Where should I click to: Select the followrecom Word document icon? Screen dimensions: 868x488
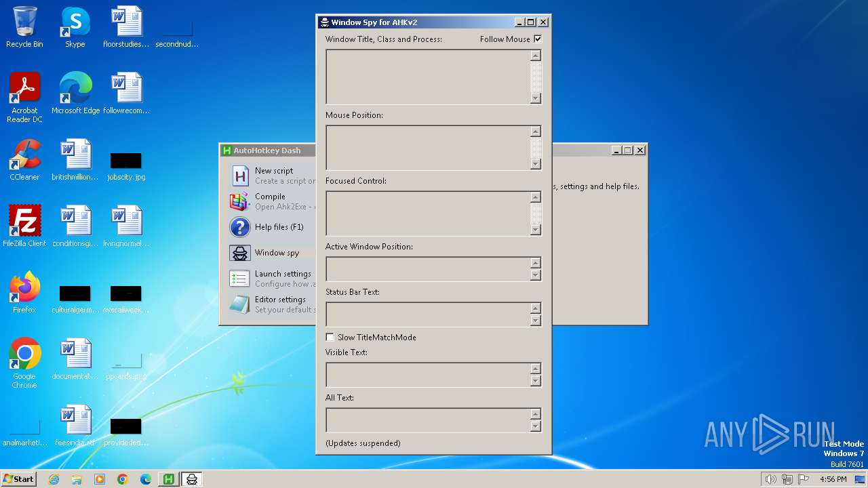(126, 94)
